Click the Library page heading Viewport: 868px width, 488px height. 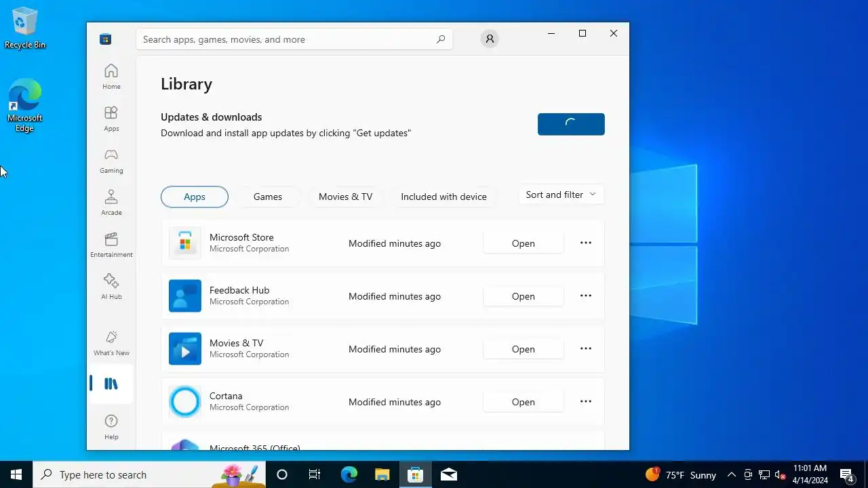click(x=186, y=84)
